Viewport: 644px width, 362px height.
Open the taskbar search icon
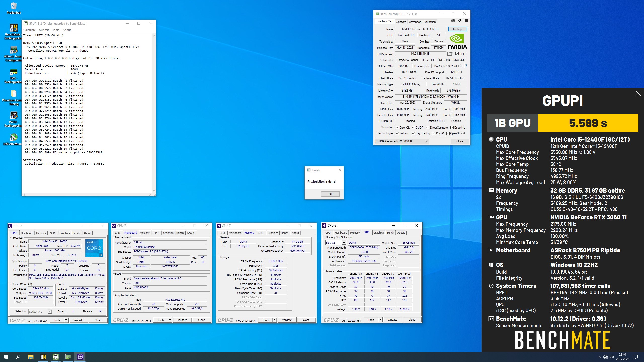18,357
